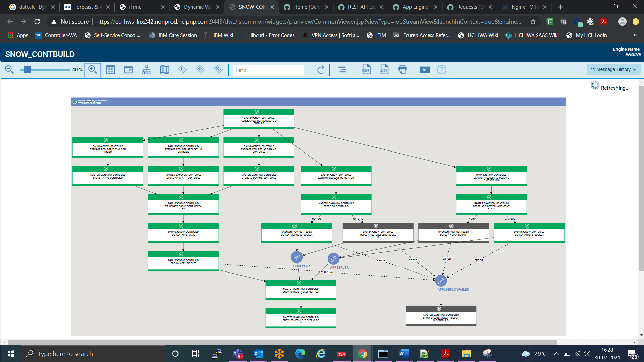The width and height of the screenshot is (644, 362).
Task: Click the hierarchical layout icon
Action: click(x=147, y=70)
